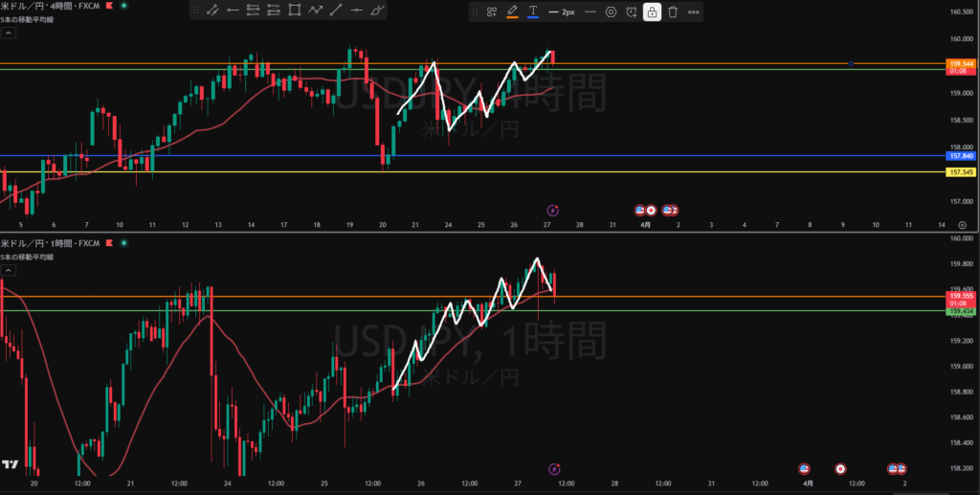
Task: Open more options three-dots menu
Action: tap(694, 11)
